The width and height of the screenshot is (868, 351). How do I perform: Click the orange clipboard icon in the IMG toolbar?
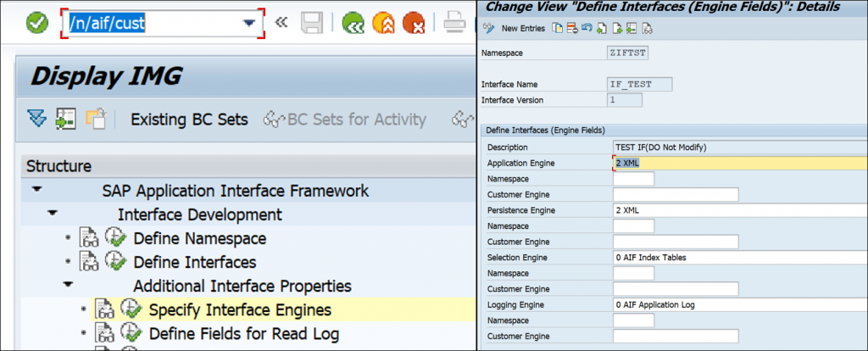coord(96,119)
